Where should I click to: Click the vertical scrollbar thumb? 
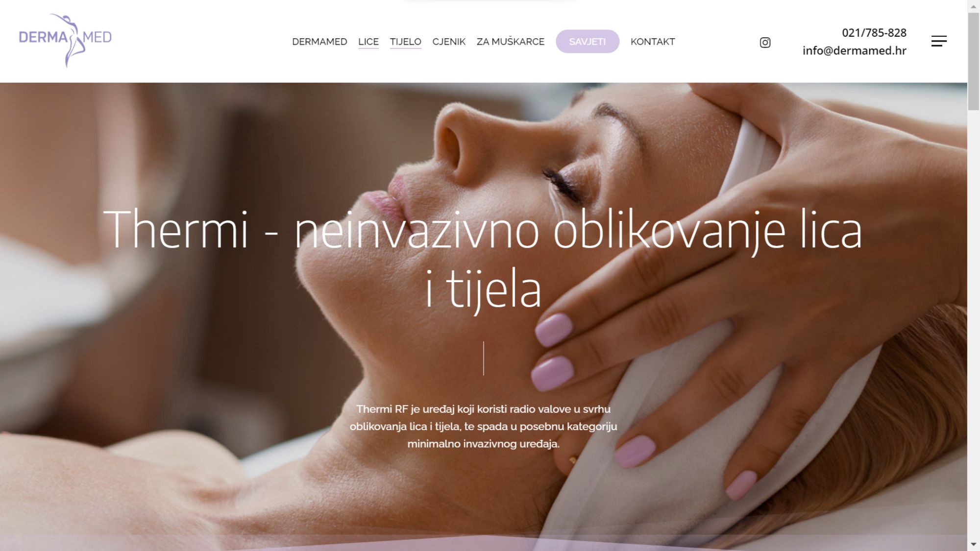(x=974, y=61)
